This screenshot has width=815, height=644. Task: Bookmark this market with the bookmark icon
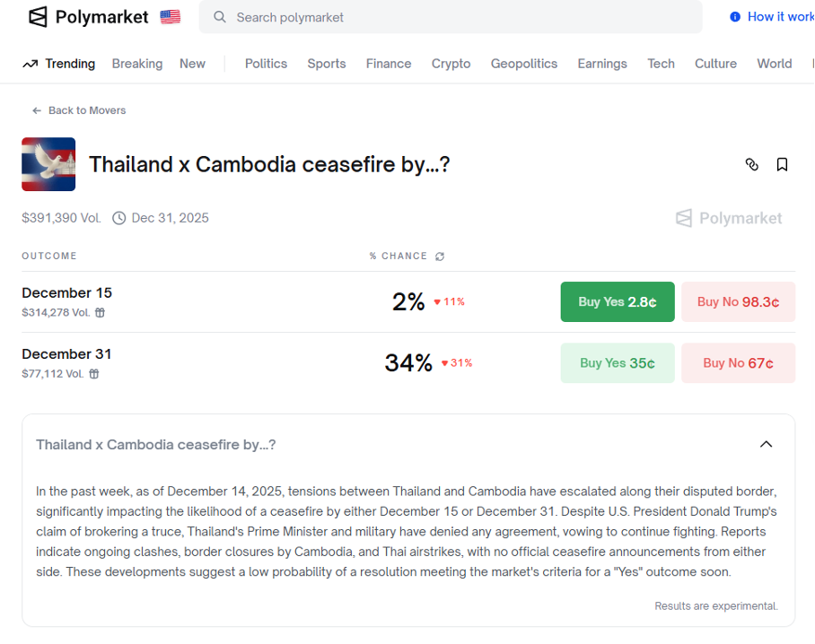click(x=782, y=164)
